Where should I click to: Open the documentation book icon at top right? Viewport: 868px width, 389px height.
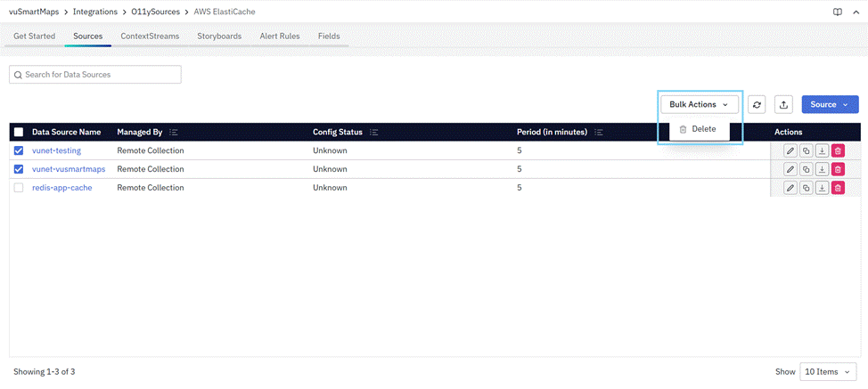[x=837, y=12]
